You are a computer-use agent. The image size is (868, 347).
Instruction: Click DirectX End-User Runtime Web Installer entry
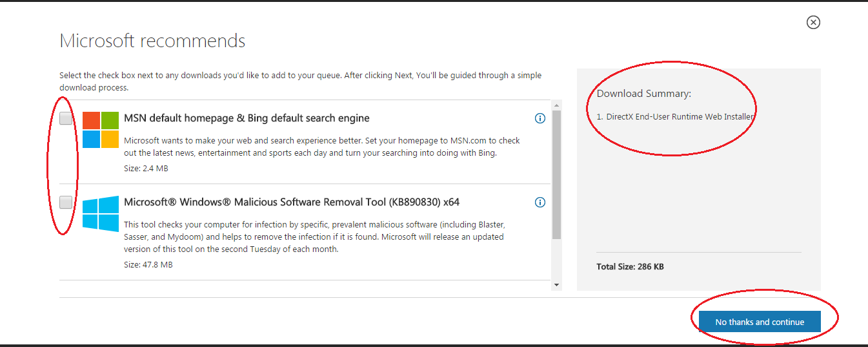point(676,117)
